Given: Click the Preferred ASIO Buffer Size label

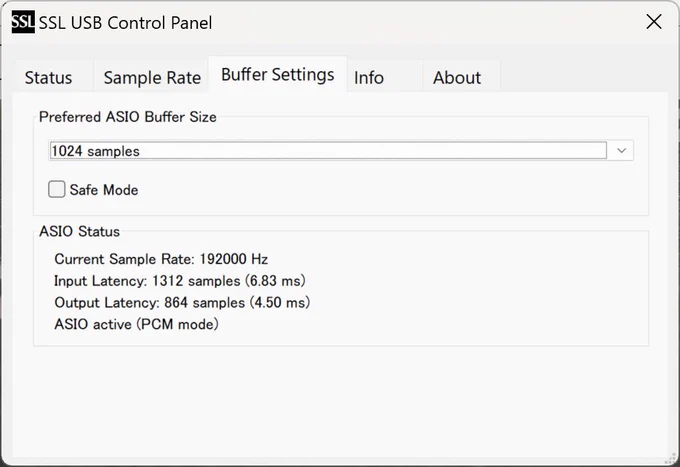Looking at the screenshot, I should 128,117.
